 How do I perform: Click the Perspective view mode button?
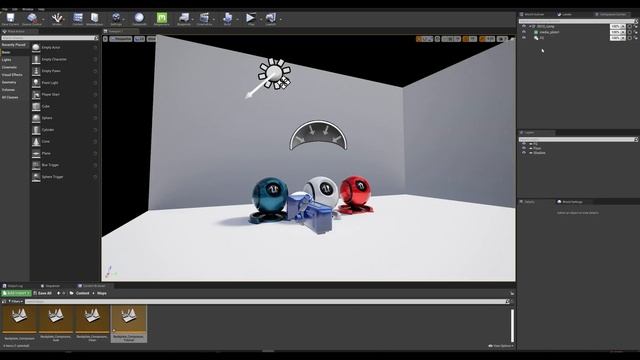(x=121, y=39)
